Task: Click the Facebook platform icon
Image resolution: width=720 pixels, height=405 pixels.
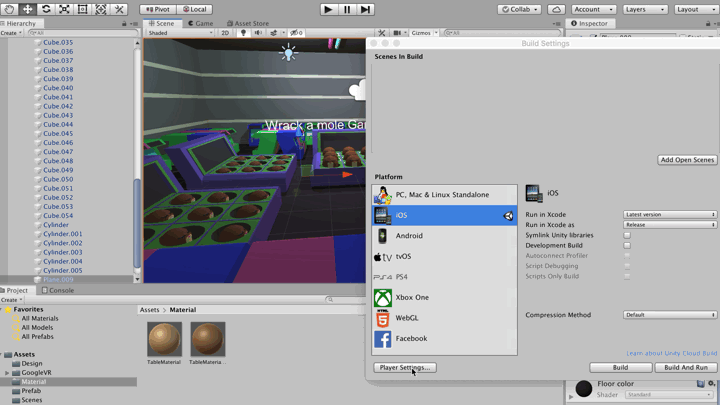Action: tap(382, 338)
